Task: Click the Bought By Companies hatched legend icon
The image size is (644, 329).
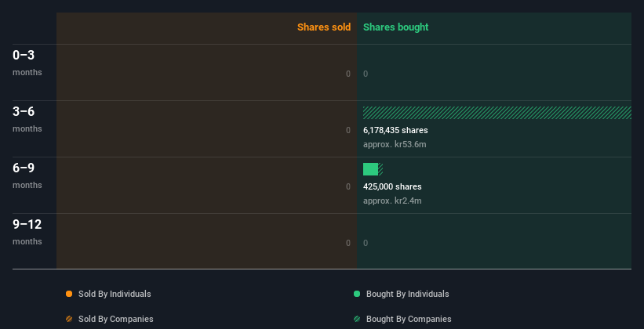Action: pos(357,319)
